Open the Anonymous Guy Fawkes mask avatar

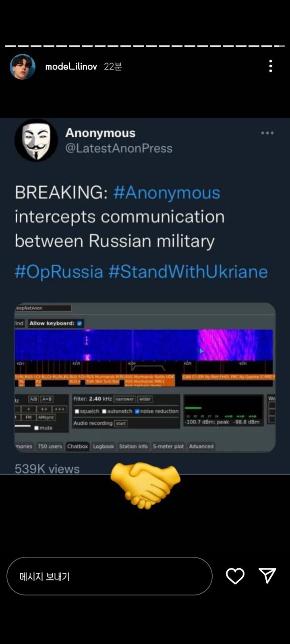[x=36, y=140]
